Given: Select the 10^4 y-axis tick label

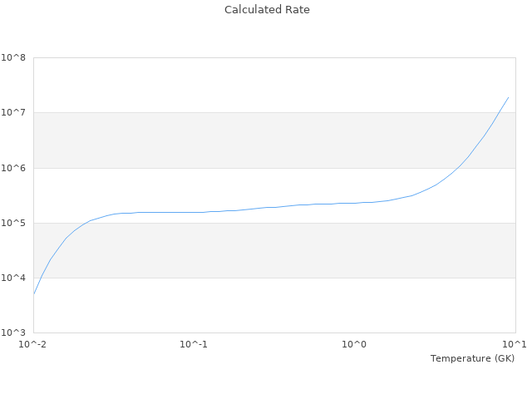Looking at the screenshot, I should tap(13, 278).
